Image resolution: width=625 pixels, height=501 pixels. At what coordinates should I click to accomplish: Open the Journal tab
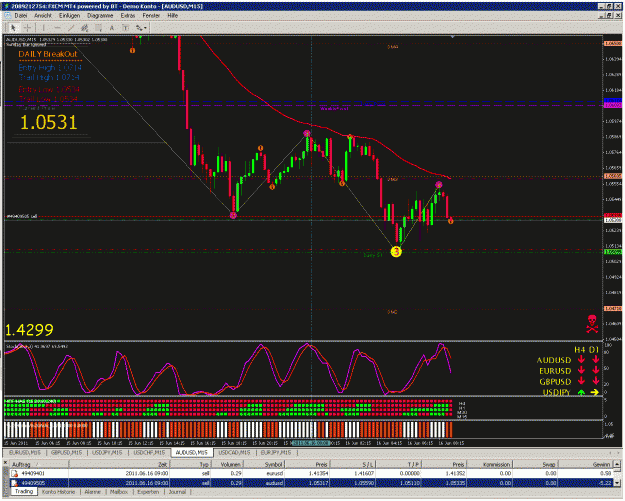tap(177, 492)
